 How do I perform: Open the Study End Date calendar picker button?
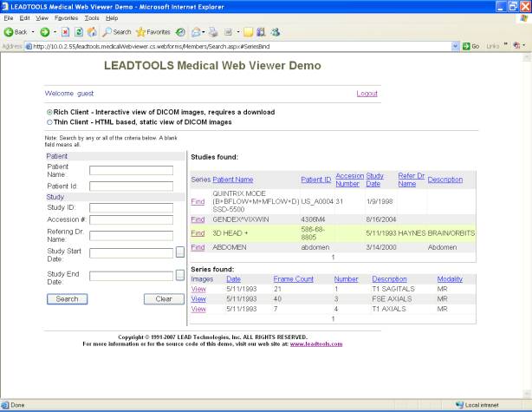tap(180, 275)
